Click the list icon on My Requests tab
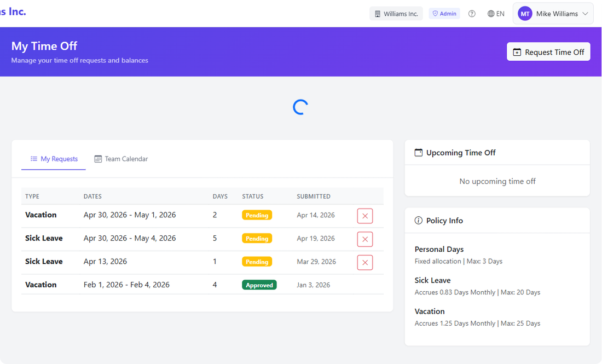Image resolution: width=602 pixels, height=364 pixels. coord(33,159)
